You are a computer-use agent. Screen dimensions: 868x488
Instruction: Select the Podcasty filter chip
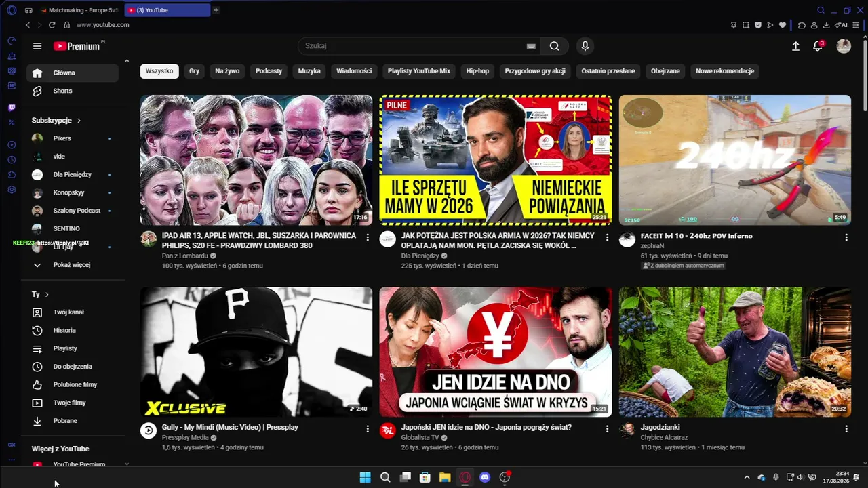[x=269, y=71]
